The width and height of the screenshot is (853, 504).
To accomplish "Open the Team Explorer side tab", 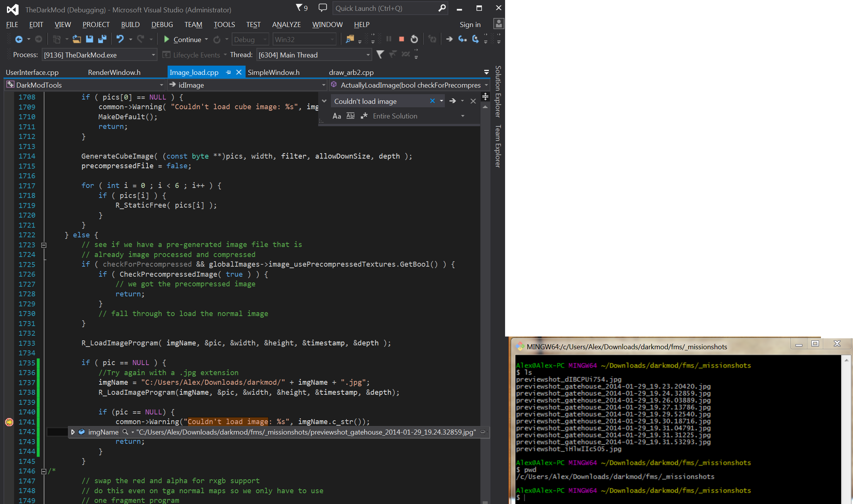I will [498, 146].
